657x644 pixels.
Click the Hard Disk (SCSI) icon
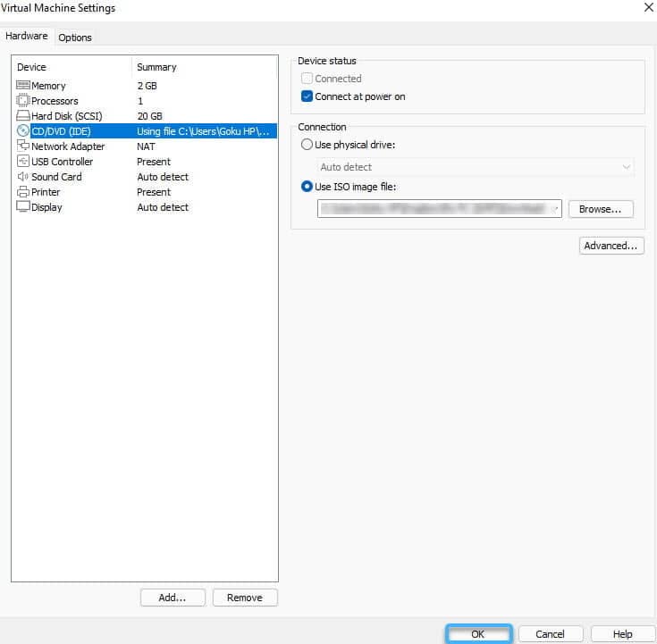(23, 116)
